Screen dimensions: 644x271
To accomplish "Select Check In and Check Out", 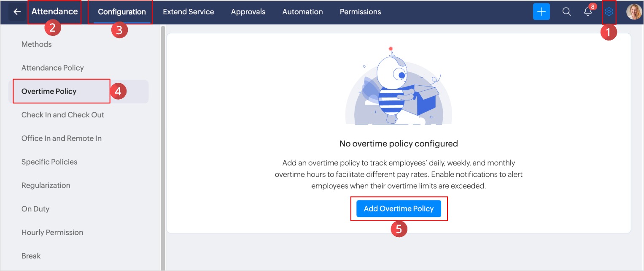I will (x=63, y=115).
